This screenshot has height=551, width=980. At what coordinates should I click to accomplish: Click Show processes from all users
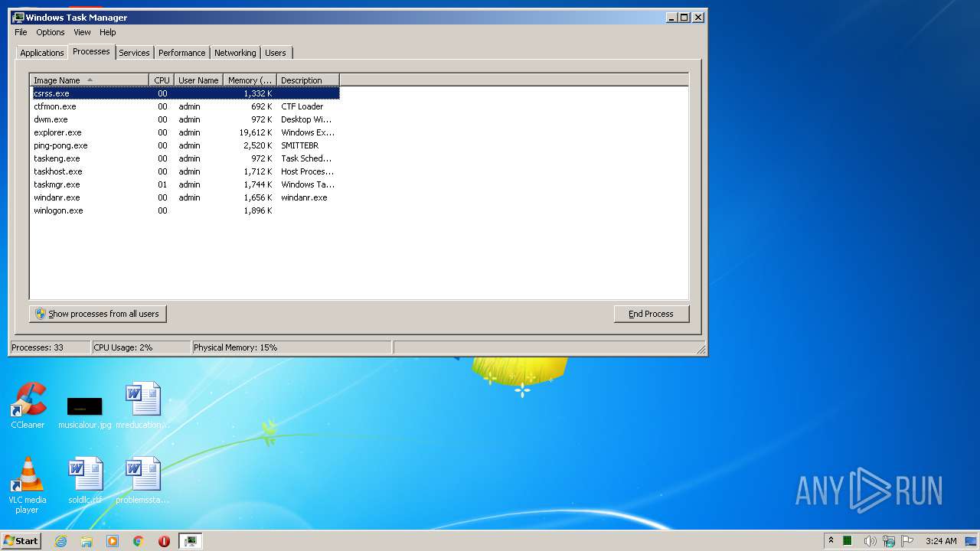click(98, 314)
